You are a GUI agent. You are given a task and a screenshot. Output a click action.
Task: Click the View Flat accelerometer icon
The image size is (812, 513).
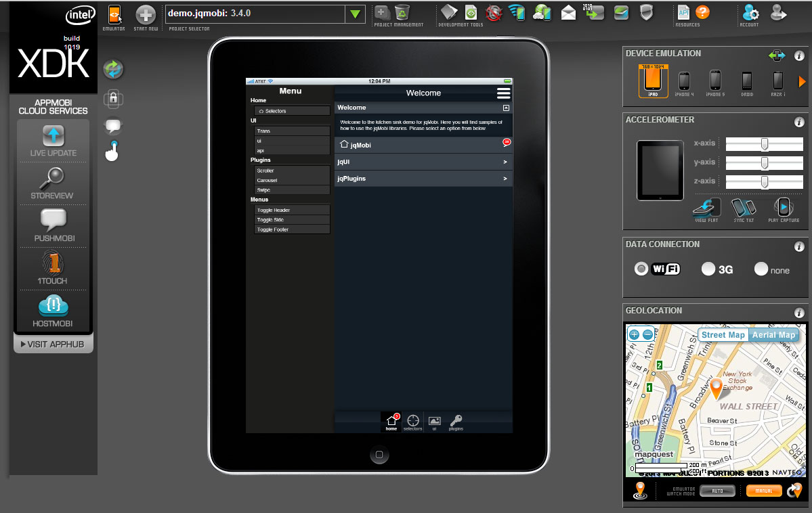click(706, 210)
